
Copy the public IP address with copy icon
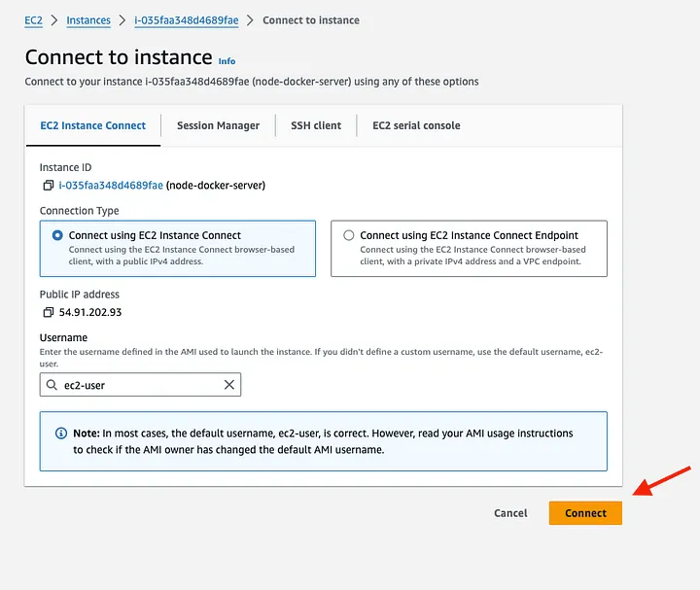48,312
